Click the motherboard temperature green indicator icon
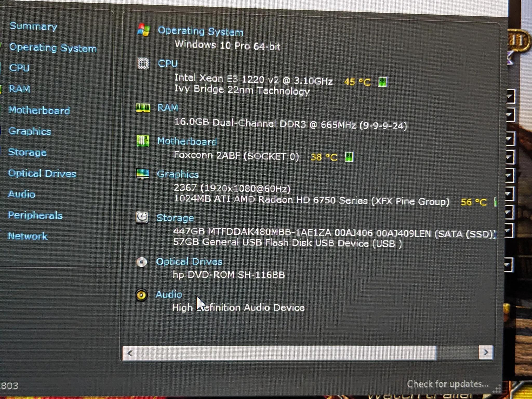This screenshot has height=399, width=532. click(349, 157)
